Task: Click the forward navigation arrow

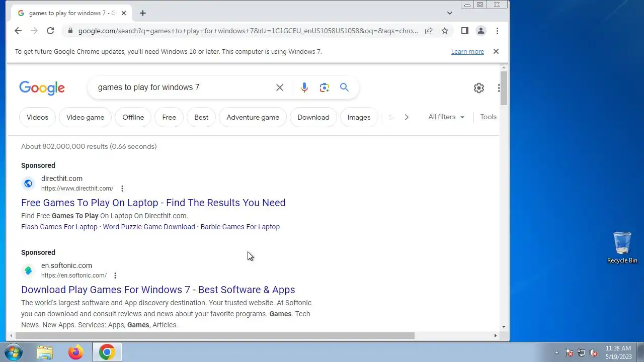Action: (34, 31)
